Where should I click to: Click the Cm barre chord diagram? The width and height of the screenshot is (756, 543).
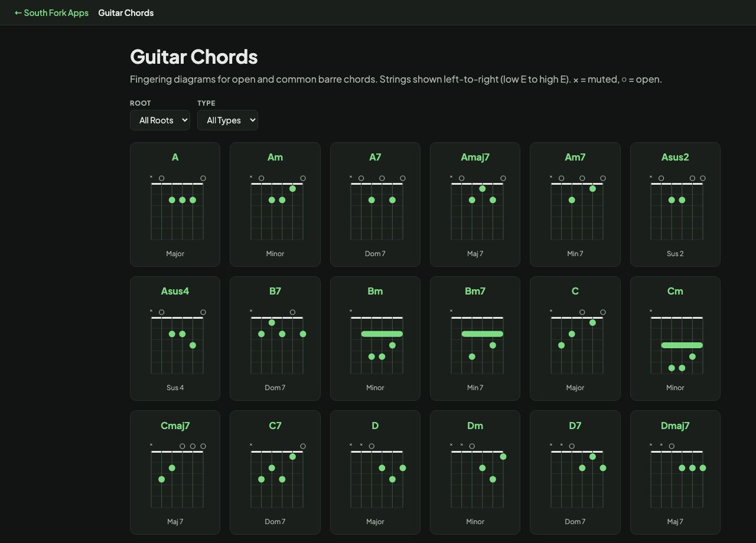(675, 338)
